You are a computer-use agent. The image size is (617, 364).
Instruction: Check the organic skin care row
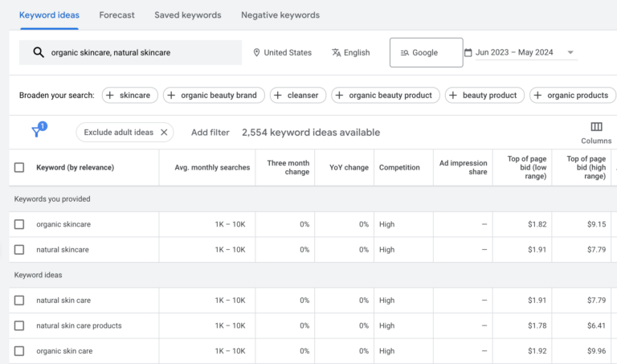pos(19,351)
